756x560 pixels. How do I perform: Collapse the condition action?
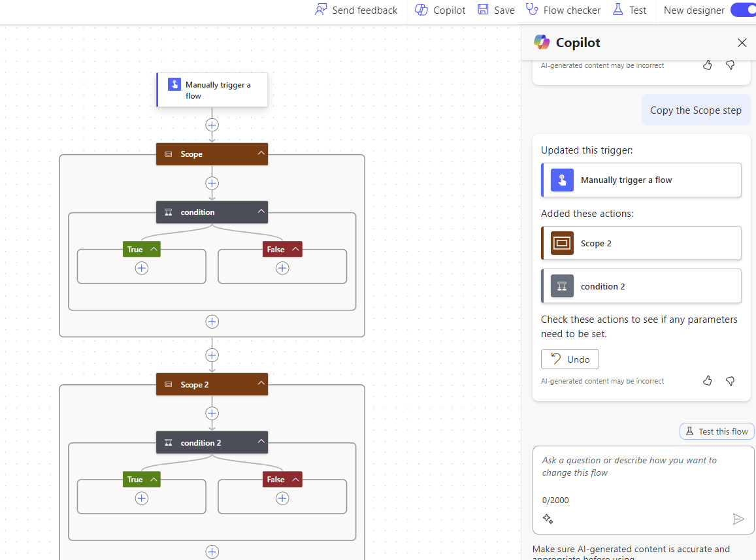pyautogui.click(x=261, y=211)
